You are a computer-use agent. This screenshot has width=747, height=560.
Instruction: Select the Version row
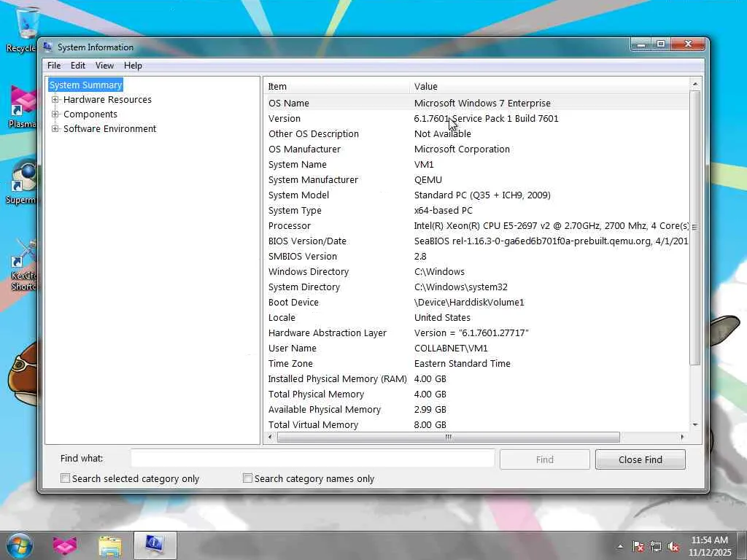(x=476, y=118)
